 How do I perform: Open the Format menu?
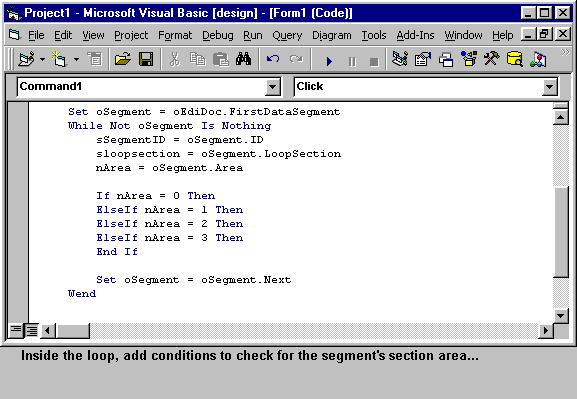click(x=175, y=35)
